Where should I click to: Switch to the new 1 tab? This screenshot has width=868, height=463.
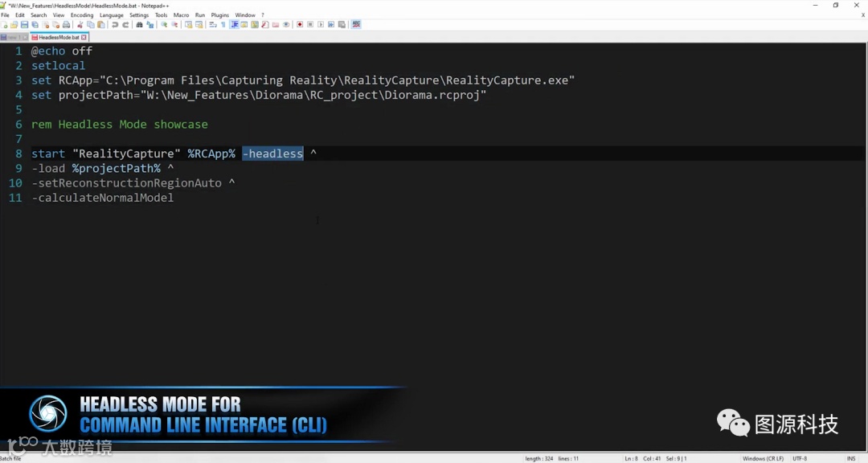pyautogui.click(x=14, y=37)
